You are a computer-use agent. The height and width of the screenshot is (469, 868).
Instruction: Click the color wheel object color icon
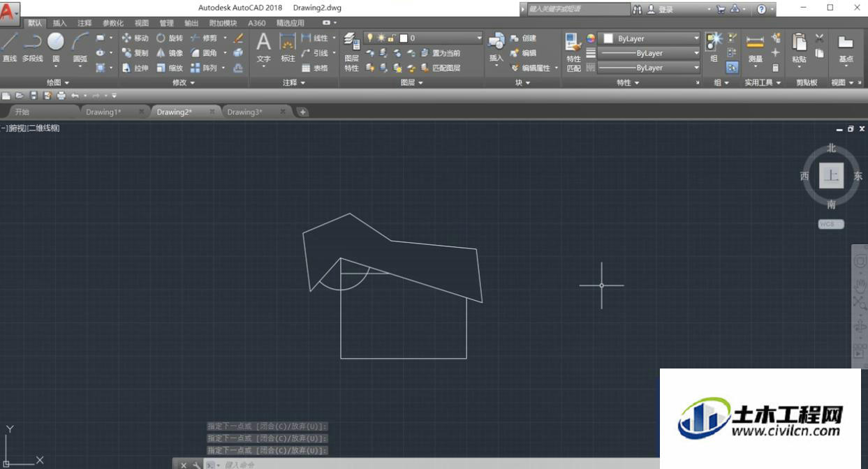pos(591,38)
